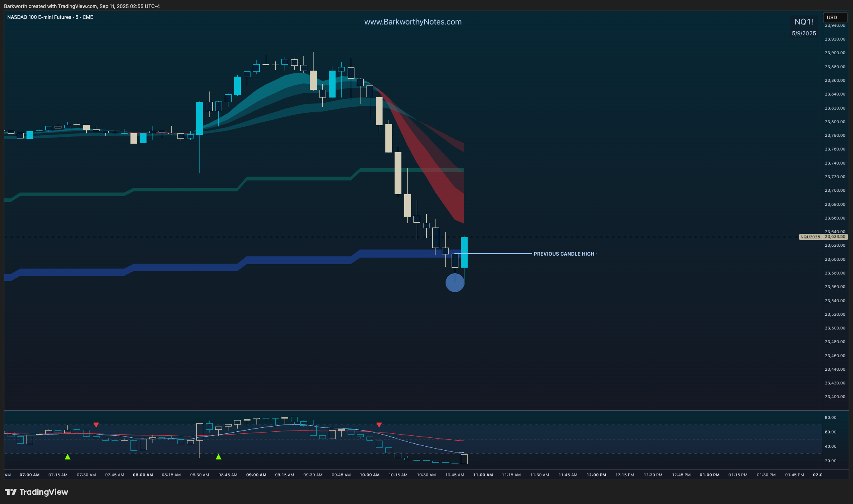Image resolution: width=853 pixels, height=504 pixels.
Task: Click the 11:00 AM time axis label
Action: (x=483, y=475)
